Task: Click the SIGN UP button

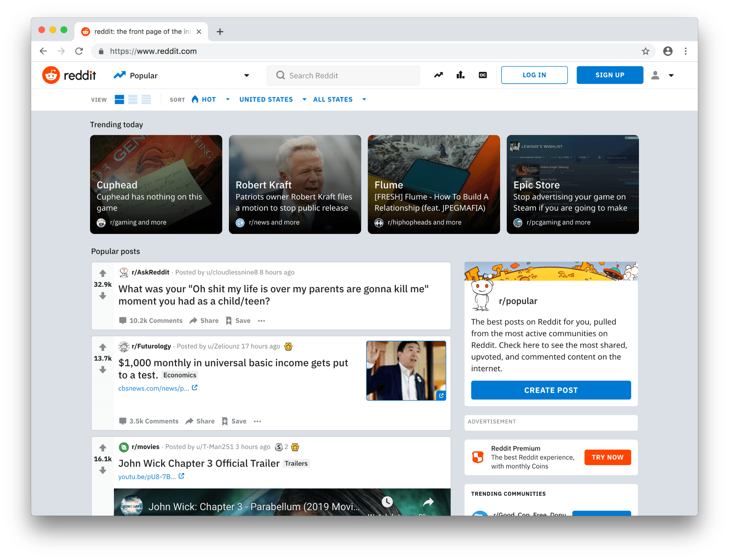Action: point(610,75)
